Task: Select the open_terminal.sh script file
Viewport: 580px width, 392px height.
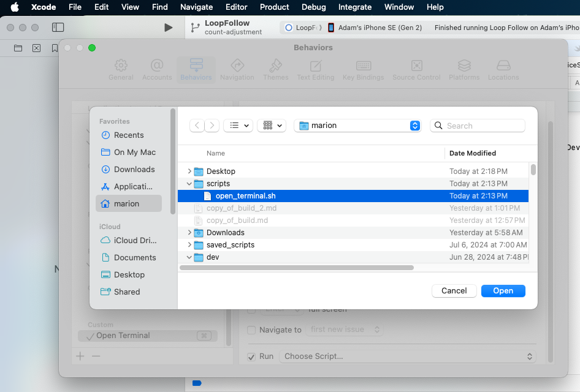Action: (x=245, y=196)
